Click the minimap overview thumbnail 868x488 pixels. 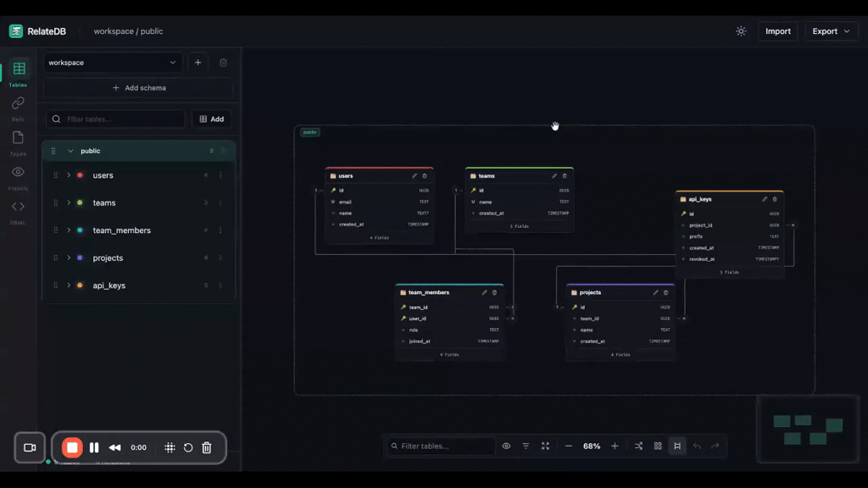808,430
